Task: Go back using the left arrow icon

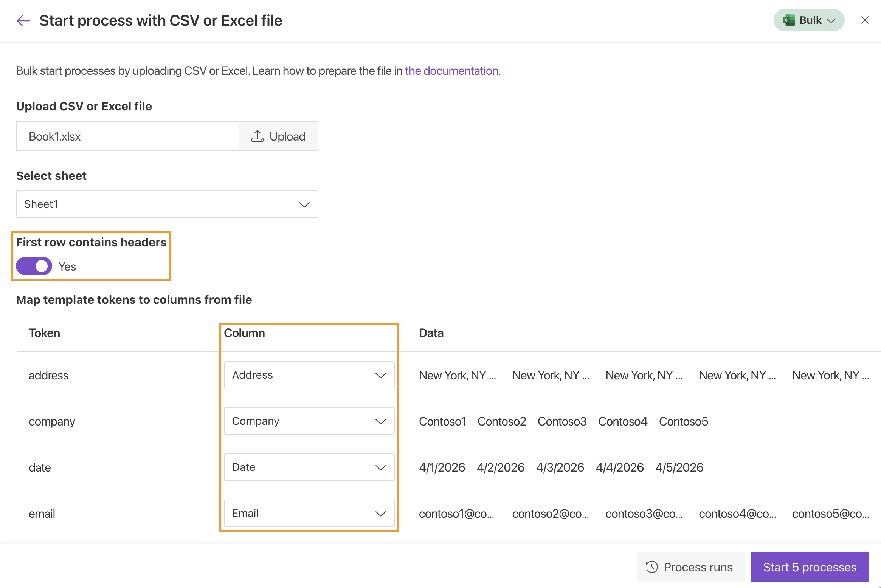Action: [23, 20]
